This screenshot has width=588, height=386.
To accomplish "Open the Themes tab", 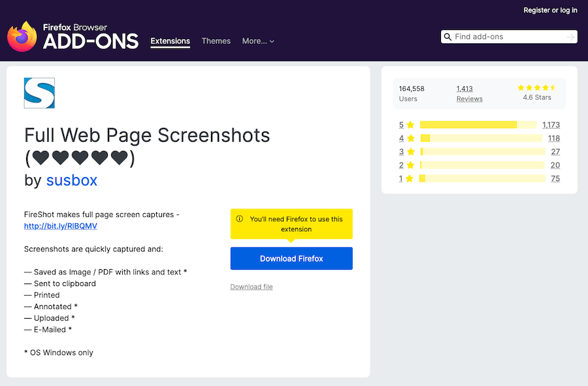I will pyautogui.click(x=216, y=41).
